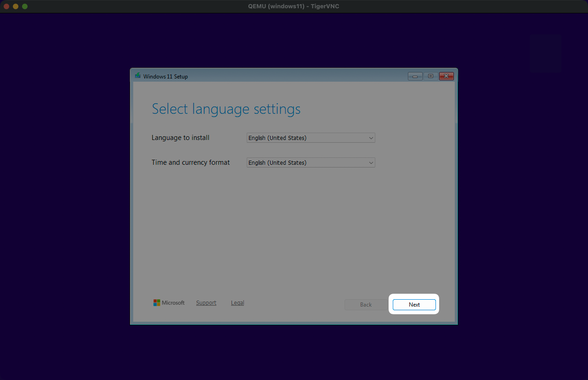
Task: Open the Legal link
Action: click(x=237, y=303)
